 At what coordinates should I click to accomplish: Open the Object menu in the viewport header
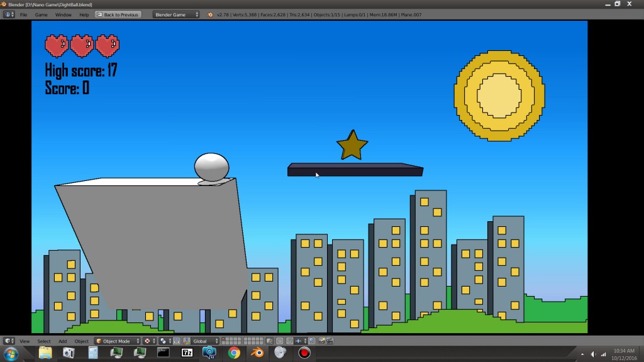80,341
